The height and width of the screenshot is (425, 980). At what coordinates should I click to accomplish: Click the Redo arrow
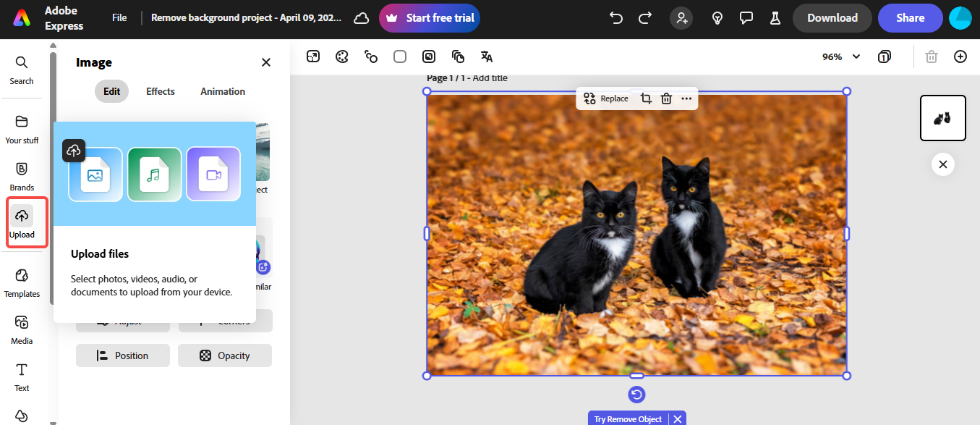[644, 18]
